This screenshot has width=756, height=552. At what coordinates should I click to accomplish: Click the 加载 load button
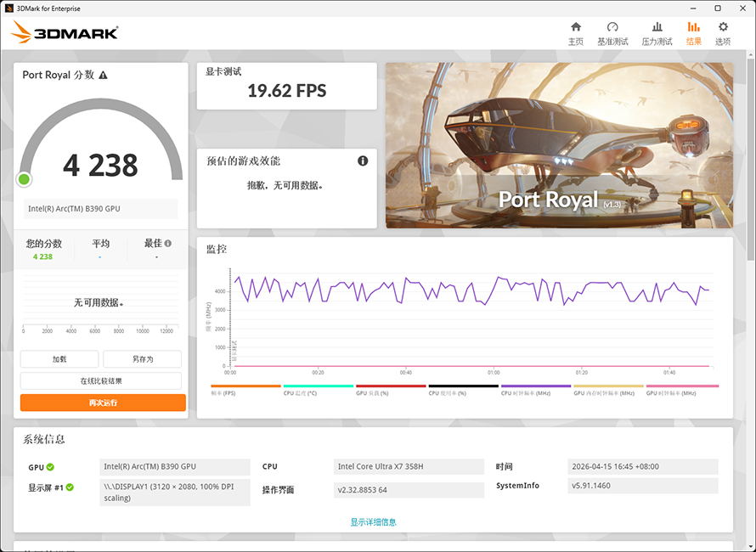tap(59, 359)
